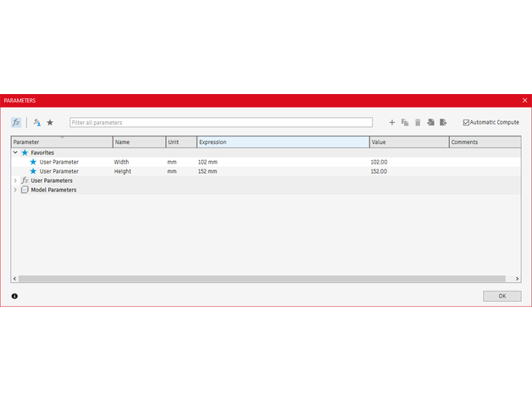
Task: Click the copy parameter icon
Action: point(405,123)
